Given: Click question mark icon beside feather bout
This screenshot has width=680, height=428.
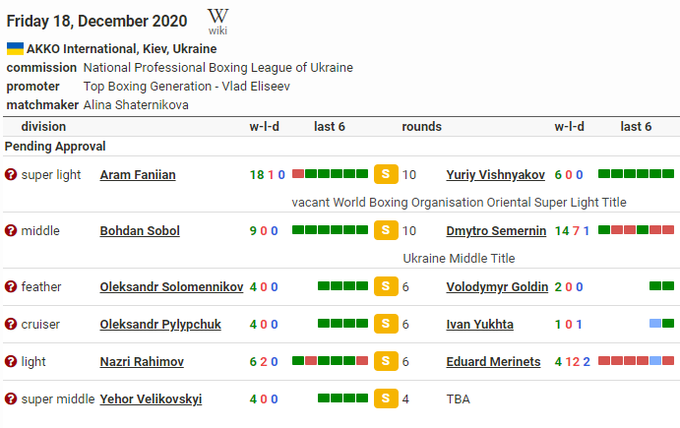Looking at the screenshot, I should pyautogui.click(x=11, y=287).
